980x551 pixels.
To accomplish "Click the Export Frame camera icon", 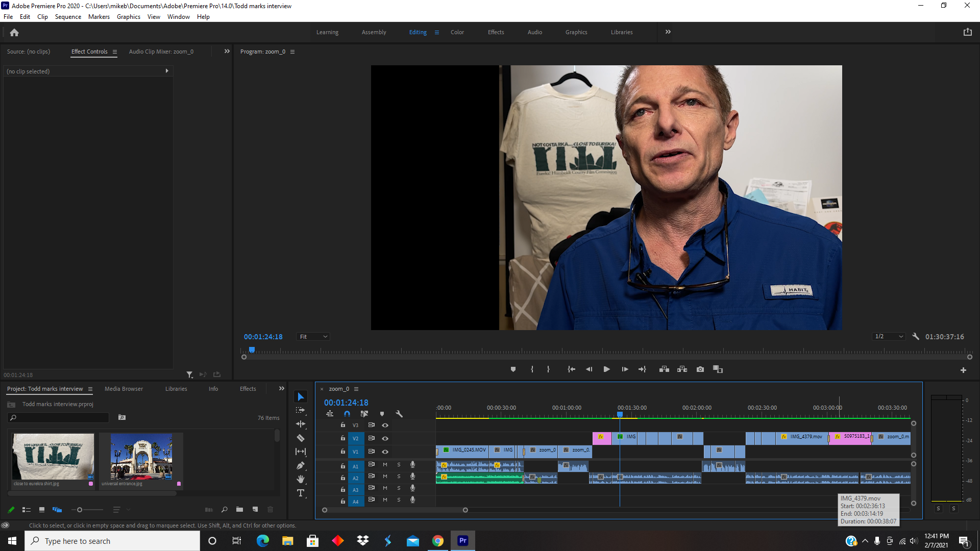I will [700, 369].
